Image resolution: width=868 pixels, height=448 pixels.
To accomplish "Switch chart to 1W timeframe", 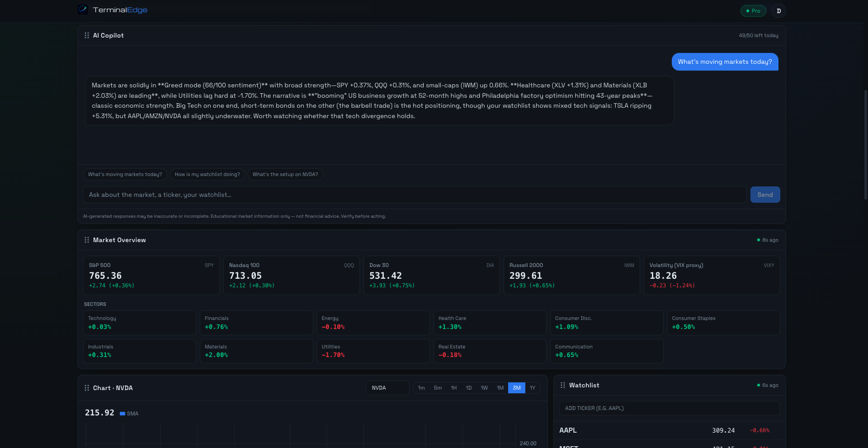I will coord(484,388).
